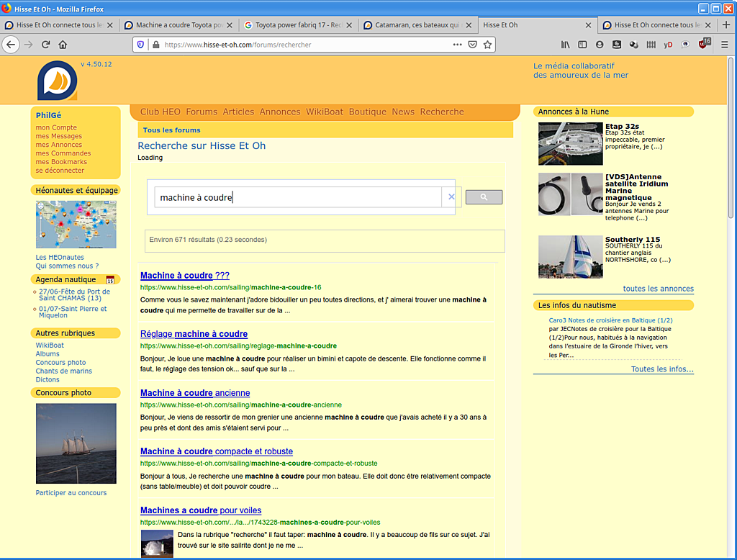
Task: Open Articles menu item
Action: (238, 112)
